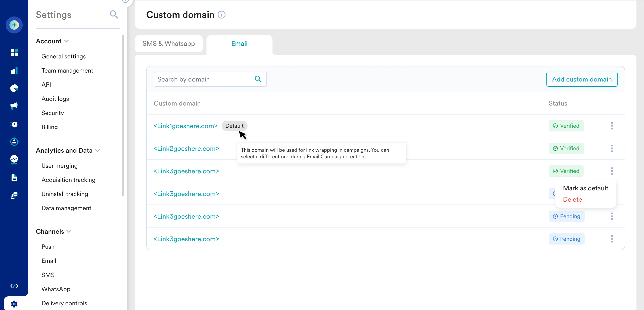Open the create new item plus icon
Image resolution: width=644 pixels, height=310 pixels.
tap(14, 25)
